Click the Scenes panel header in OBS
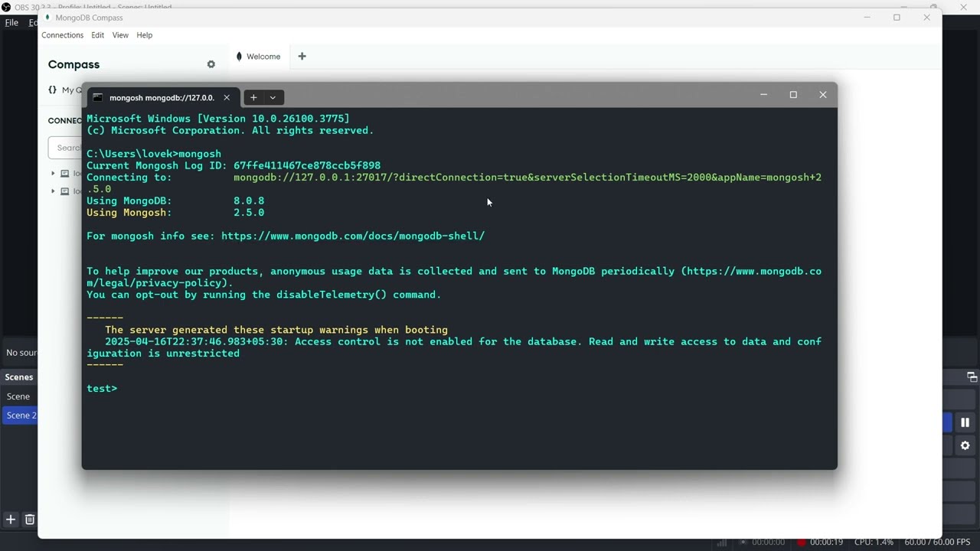Viewport: 980px width, 551px height. point(19,377)
